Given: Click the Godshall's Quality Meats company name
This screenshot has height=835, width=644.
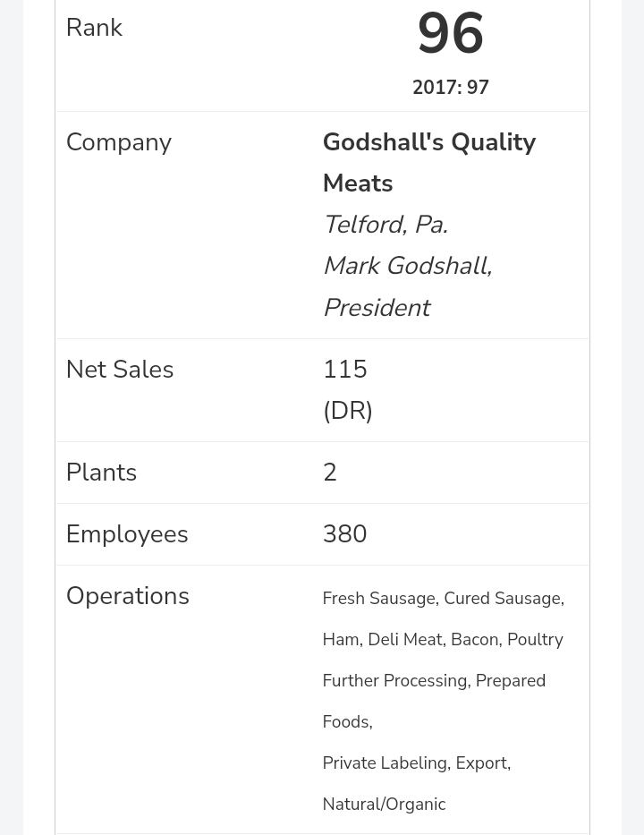Looking at the screenshot, I should click(x=428, y=162).
